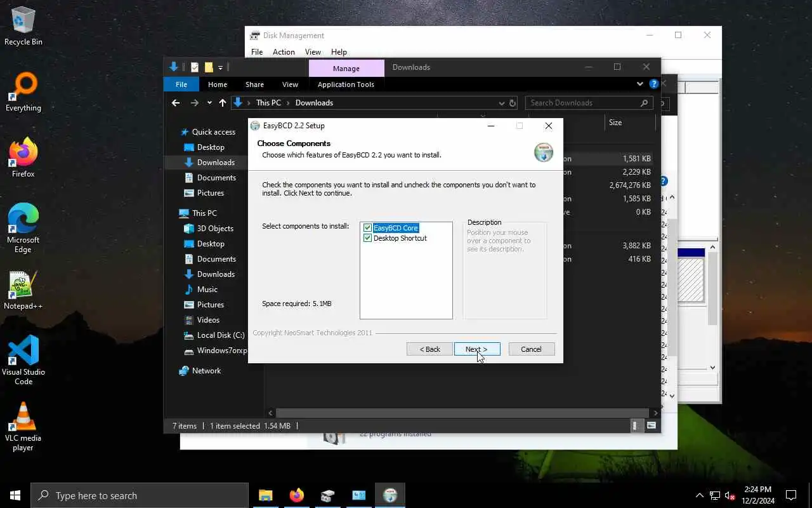Image resolution: width=812 pixels, height=508 pixels.
Task: Select This PC in navigation pane
Action: [204, 213]
